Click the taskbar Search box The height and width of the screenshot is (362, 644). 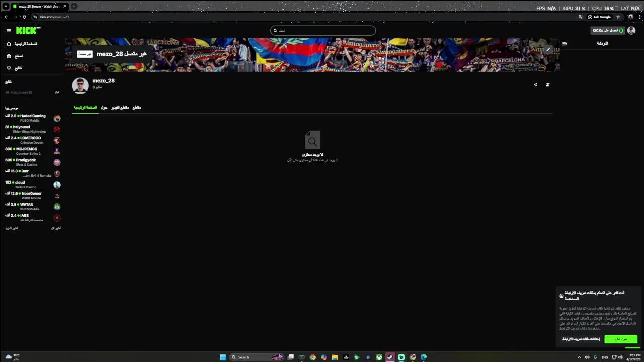tap(257, 357)
